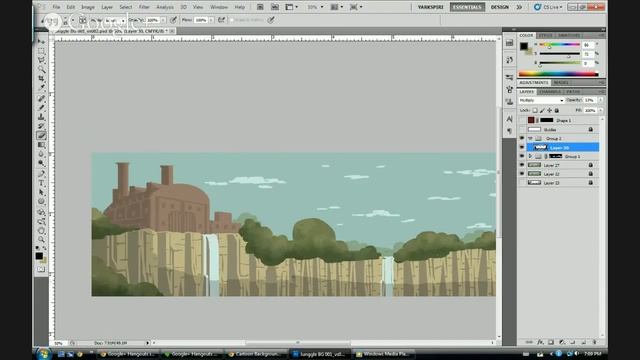Image resolution: width=640 pixels, height=360 pixels.
Task: Switch to the Swatches tab
Action: pos(569,36)
